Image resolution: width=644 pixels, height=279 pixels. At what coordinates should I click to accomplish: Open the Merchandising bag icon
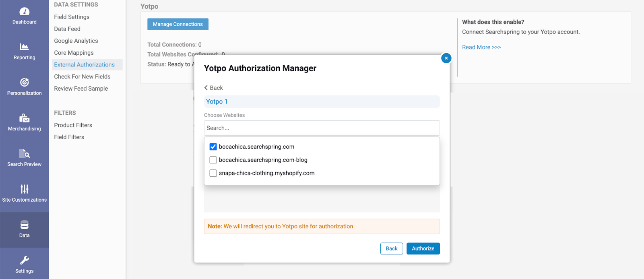25,118
